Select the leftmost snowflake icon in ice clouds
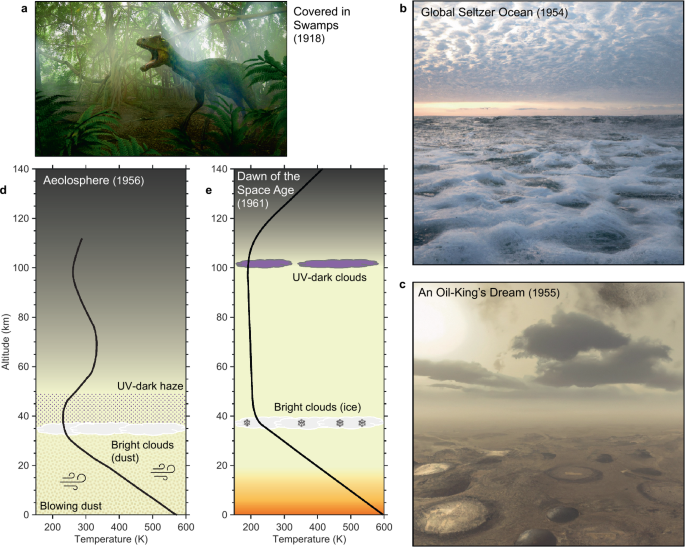 coord(247,423)
